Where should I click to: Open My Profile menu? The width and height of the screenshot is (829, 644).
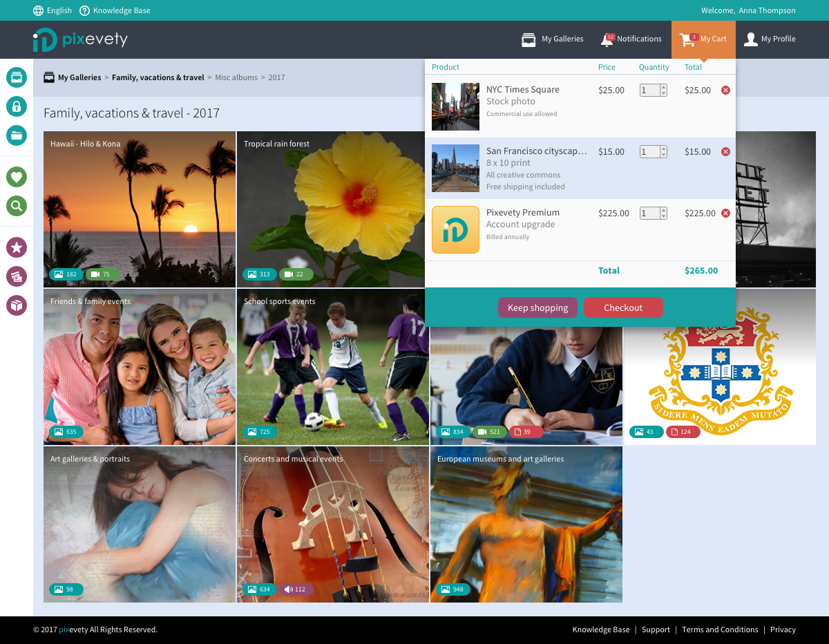point(770,39)
